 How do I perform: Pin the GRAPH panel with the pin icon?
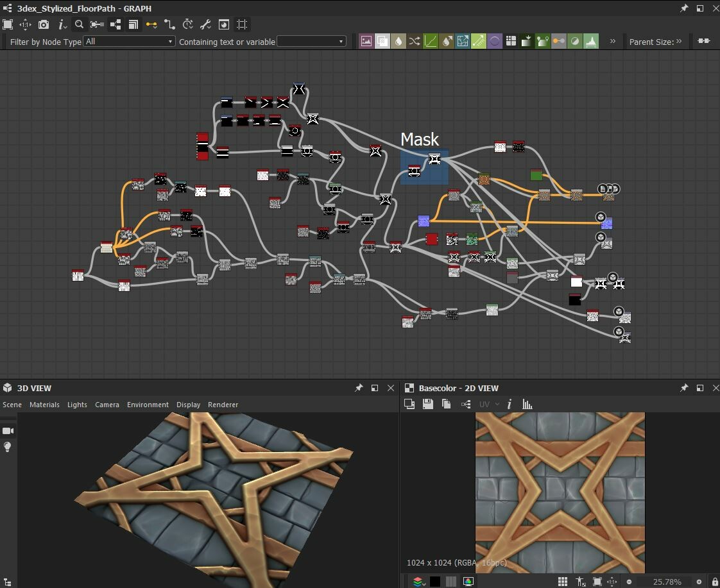[685, 8]
